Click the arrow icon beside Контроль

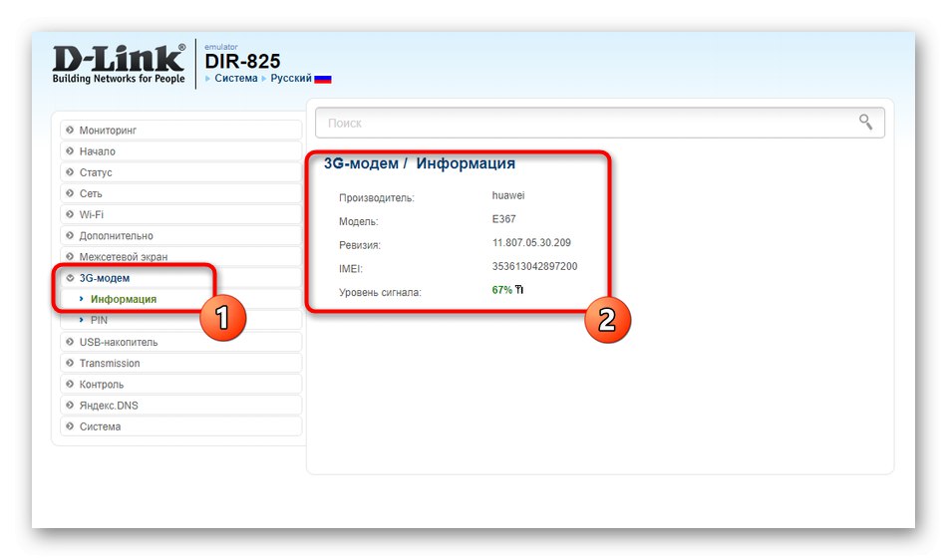pos(70,384)
